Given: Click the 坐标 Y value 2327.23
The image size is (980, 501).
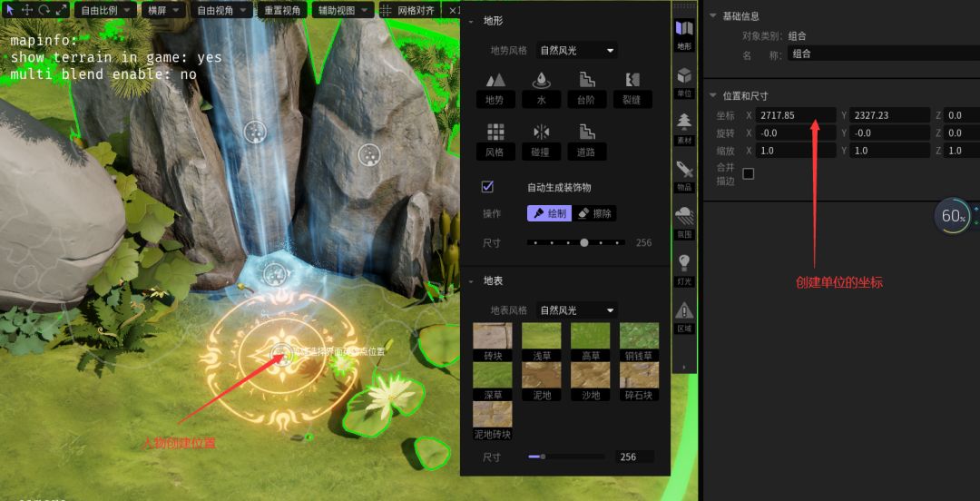Looking at the screenshot, I should click(x=890, y=115).
